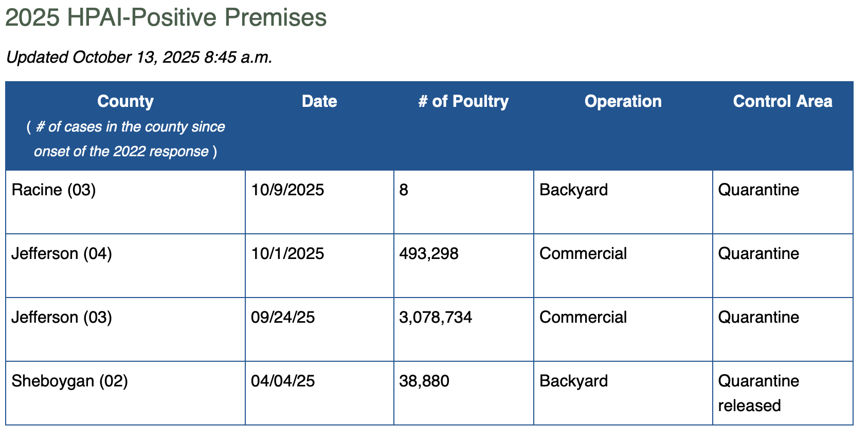Click the Jefferson (03) county cell

[62, 318]
